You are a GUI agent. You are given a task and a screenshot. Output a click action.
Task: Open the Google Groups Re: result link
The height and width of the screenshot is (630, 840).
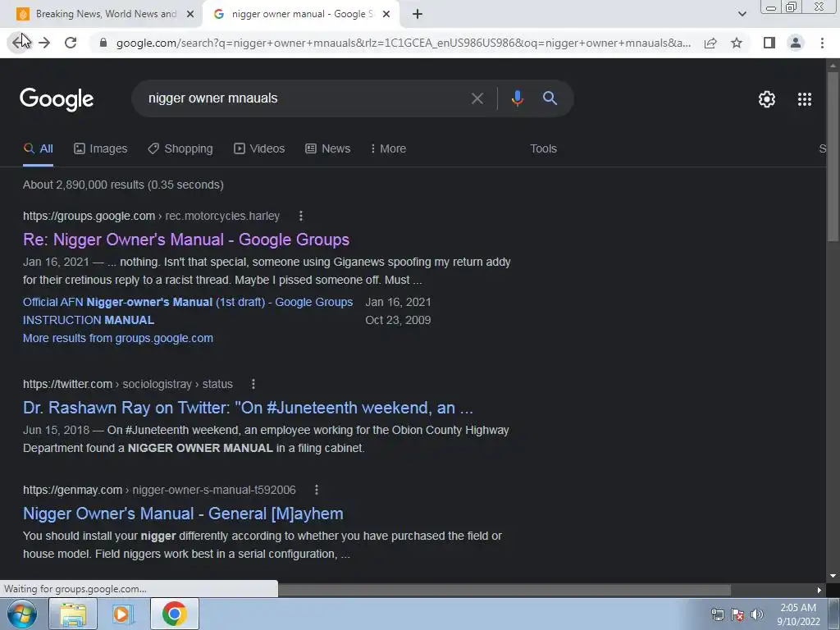[186, 240]
